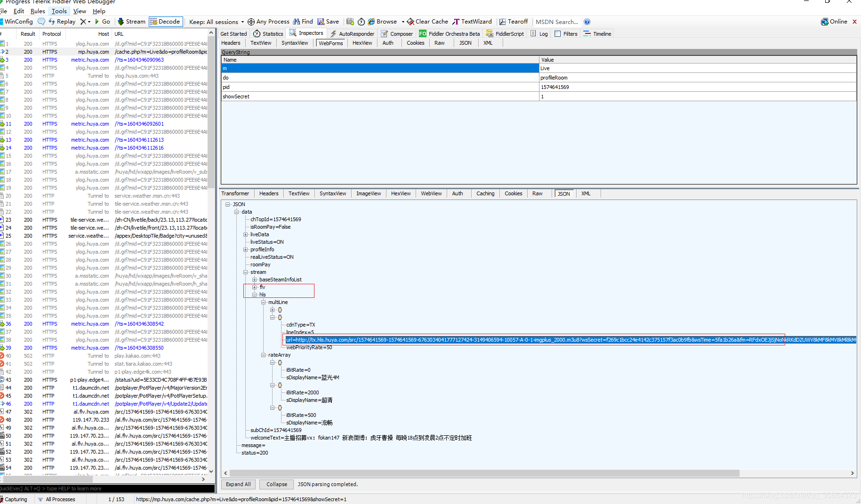Open Find sessions binoculars

pos(303,22)
